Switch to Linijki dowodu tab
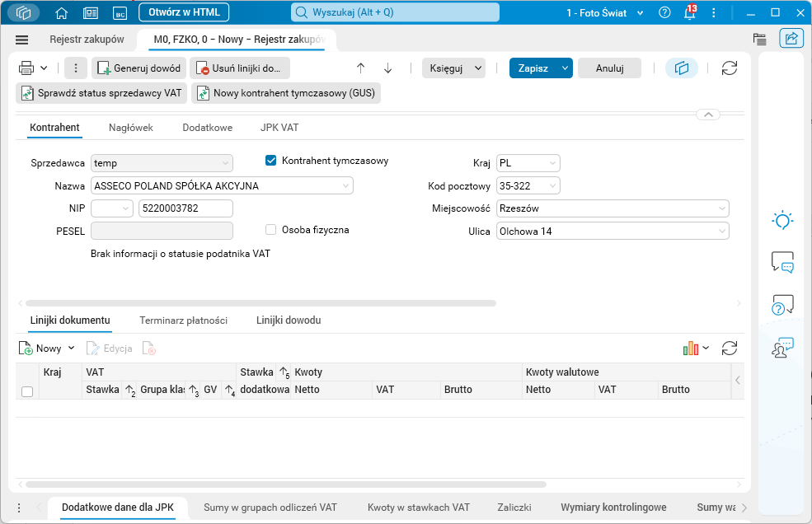 pos(289,320)
